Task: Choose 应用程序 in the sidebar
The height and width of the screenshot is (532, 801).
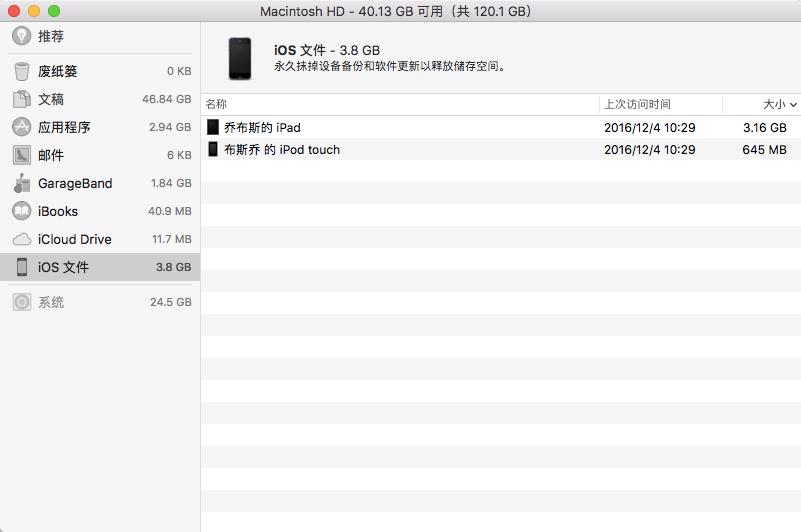Action: coord(100,127)
